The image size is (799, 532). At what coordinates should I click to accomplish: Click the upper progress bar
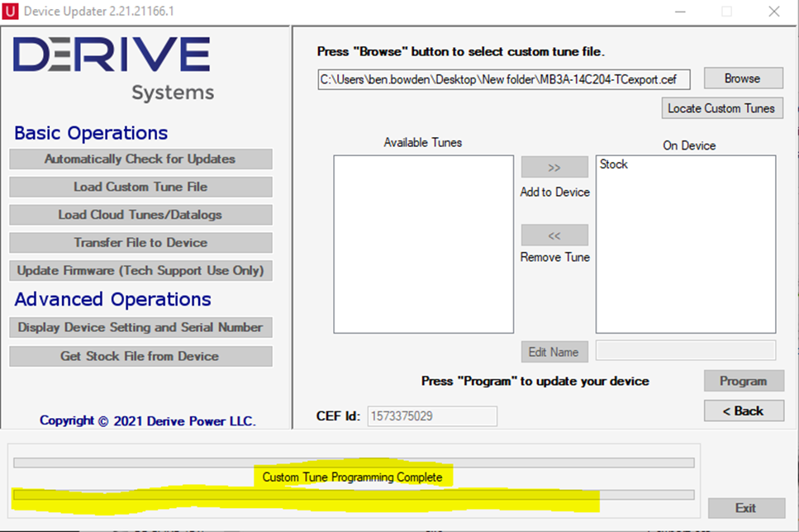click(x=354, y=463)
